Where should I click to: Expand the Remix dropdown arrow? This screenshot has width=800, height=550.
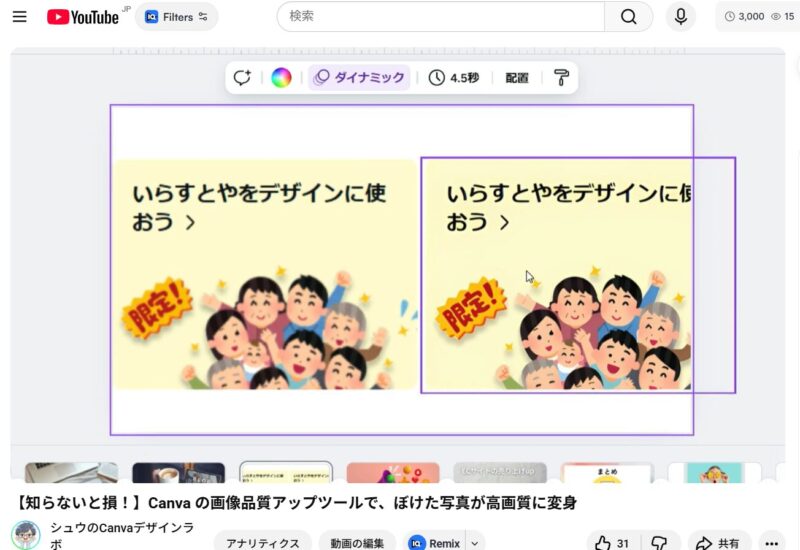click(x=474, y=543)
